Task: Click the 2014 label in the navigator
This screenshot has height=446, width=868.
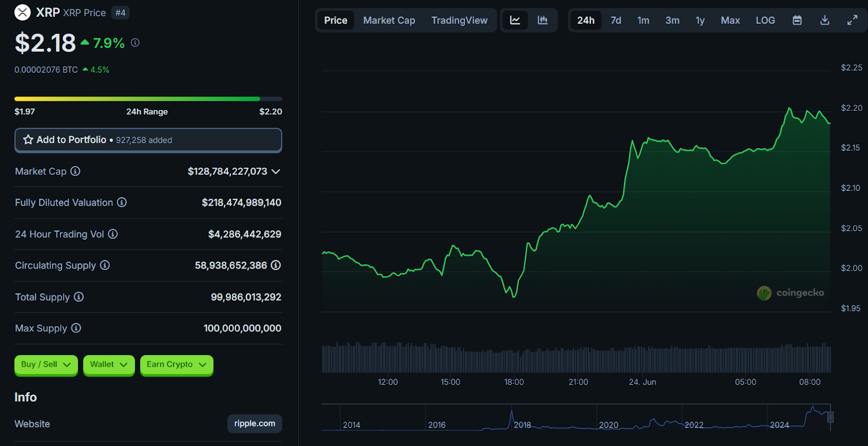Action: (352, 425)
